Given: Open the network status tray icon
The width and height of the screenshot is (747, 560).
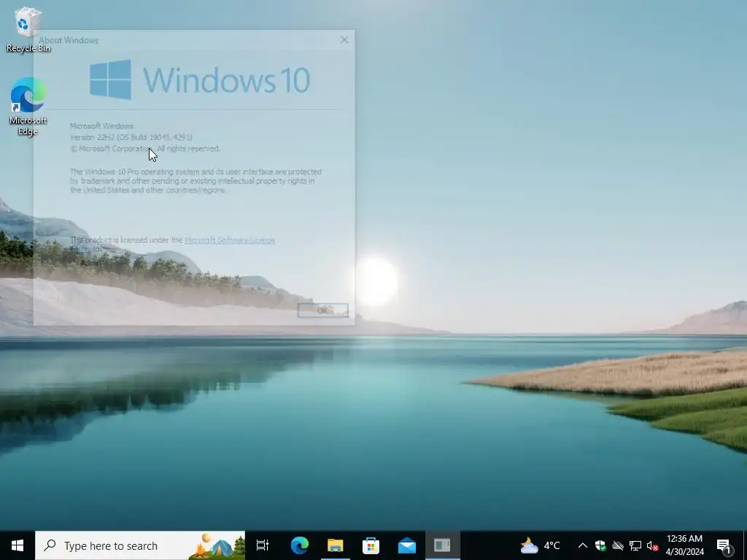Looking at the screenshot, I should (x=635, y=545).
